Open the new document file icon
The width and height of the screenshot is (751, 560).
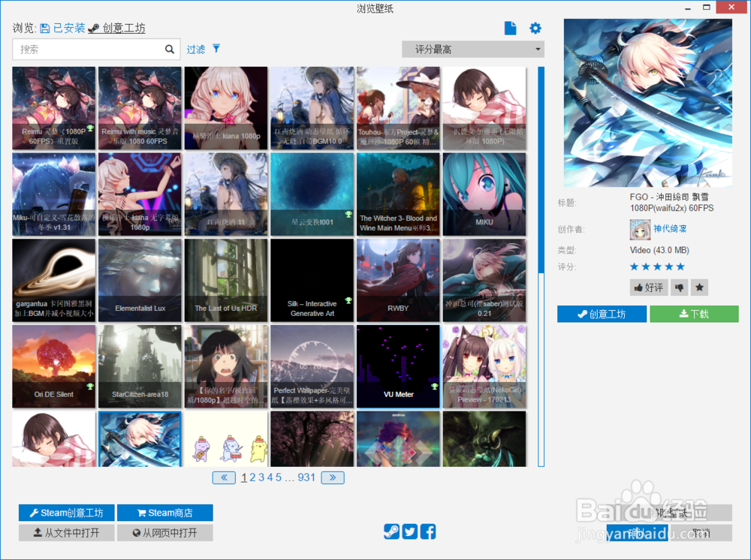click(x=510, y=29)
